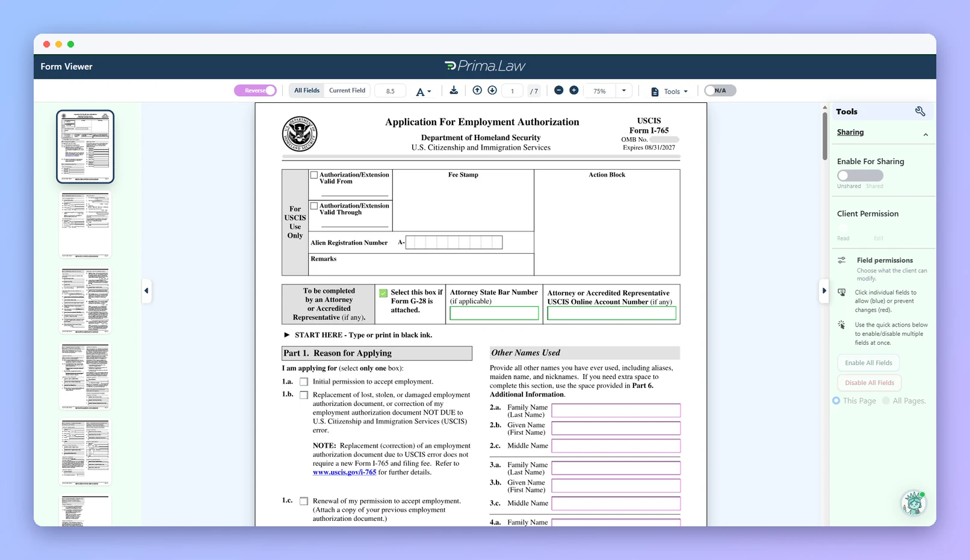The height and width of the screenshot is (560, 970).
Task: Click the document icon beside Tools
Action: (x=655, y=91)
